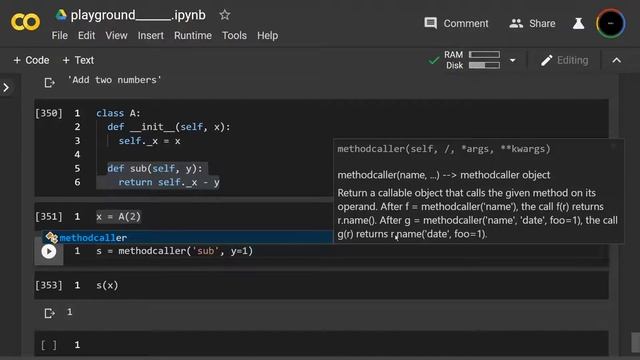Open the View menu
Image resolution: width=640 pixels, height=360 pixels.
pos(116,36)
